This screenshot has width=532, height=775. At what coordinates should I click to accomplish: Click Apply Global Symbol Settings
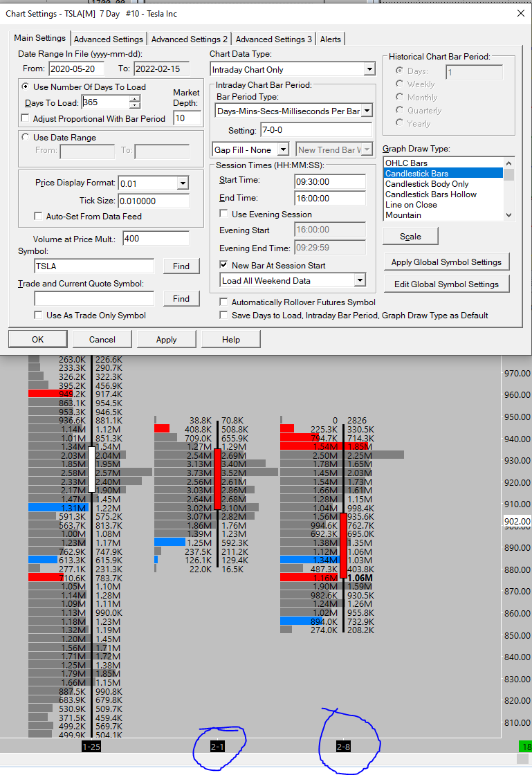click(446, 262)
